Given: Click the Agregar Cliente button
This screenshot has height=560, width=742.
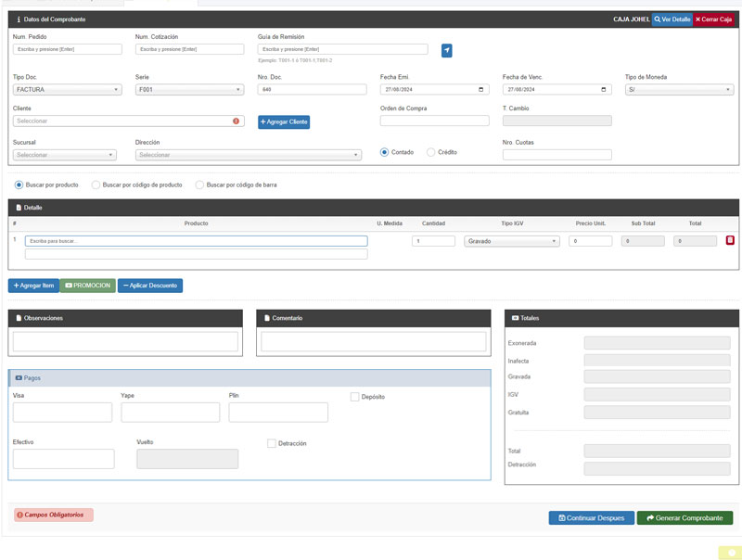Looking at the screenshot, I should tap(284, 122).
